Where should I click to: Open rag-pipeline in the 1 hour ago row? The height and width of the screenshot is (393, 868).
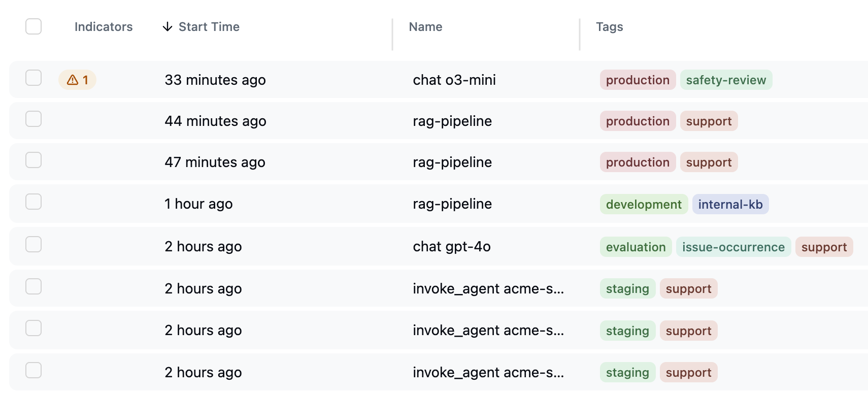point(452,204)
